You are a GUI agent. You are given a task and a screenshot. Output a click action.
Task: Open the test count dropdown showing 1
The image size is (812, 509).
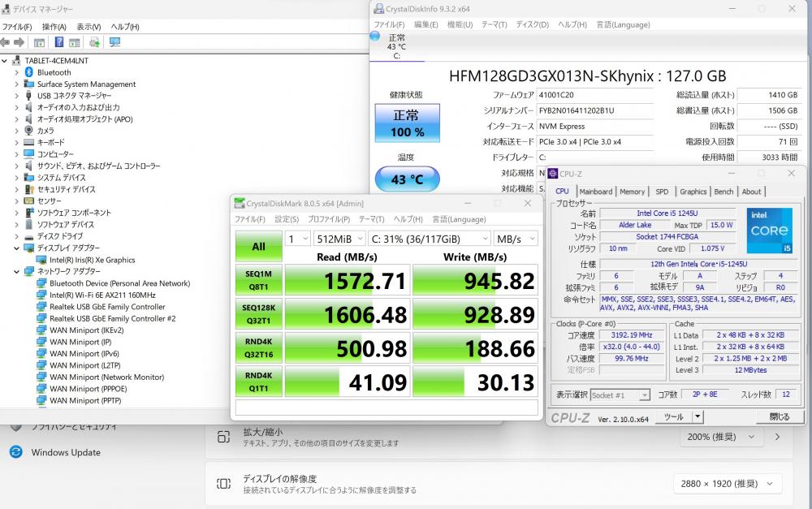point(298,239)
